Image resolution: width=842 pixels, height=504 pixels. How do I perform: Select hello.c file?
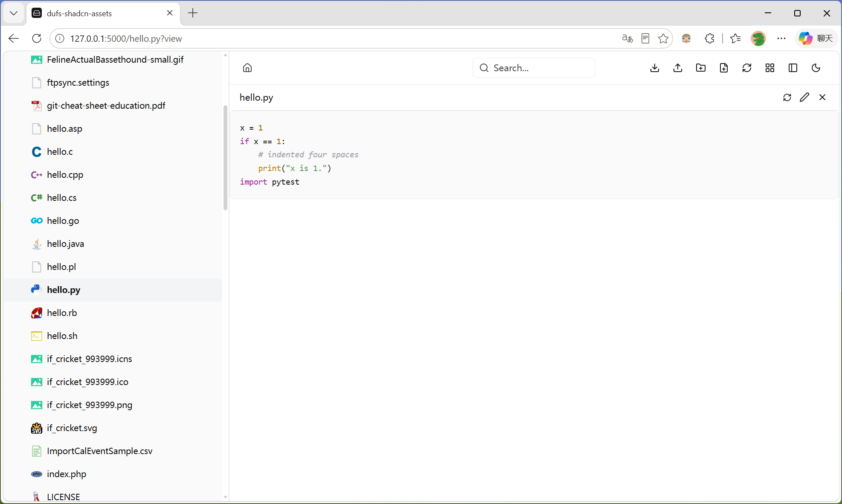point(113,152)
